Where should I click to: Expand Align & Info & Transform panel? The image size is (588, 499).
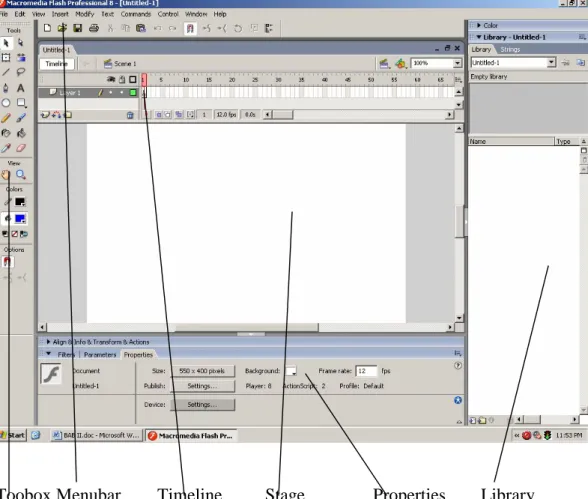point(48,342)
